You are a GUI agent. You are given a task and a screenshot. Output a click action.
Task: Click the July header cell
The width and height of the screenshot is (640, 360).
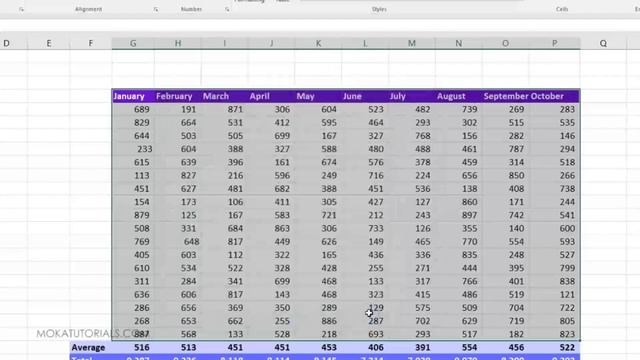tap(412, 96)
